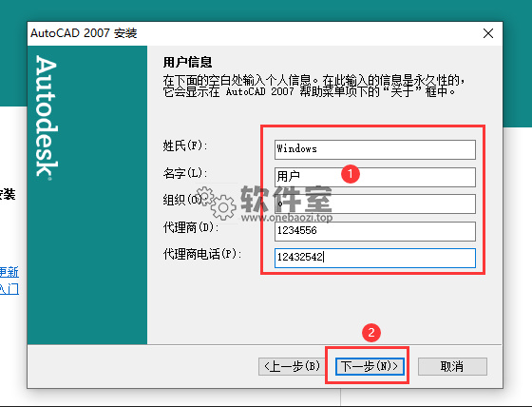Viewport: 532px width, 407px height.
Task: Go back with 上一步(B) button
Action: [292, 366]
